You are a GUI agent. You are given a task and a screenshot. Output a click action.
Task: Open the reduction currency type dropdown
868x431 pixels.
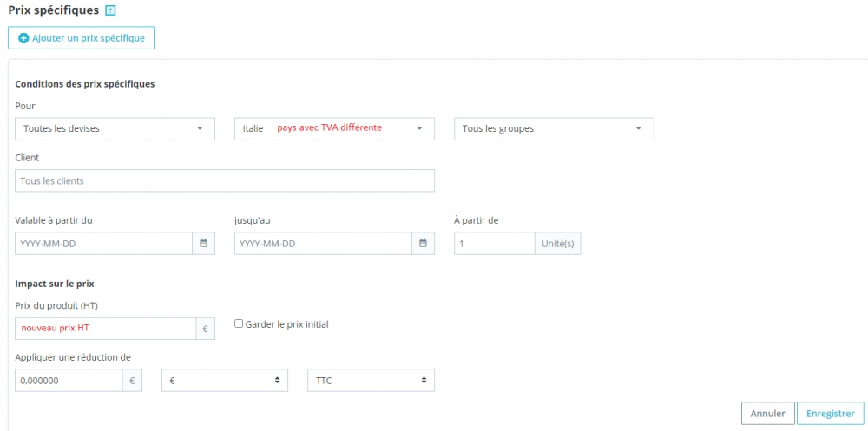pos(225,380)
